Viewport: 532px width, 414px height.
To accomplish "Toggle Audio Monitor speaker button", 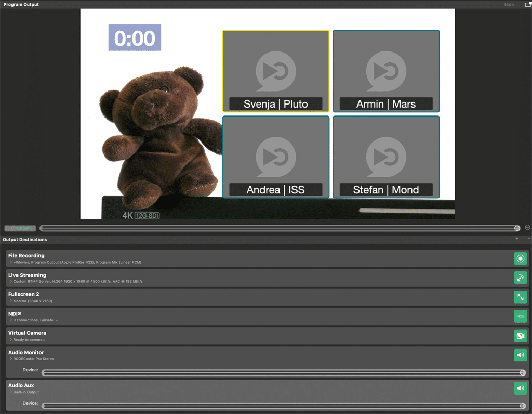I will pyautogui.click(x=520, y=355).
